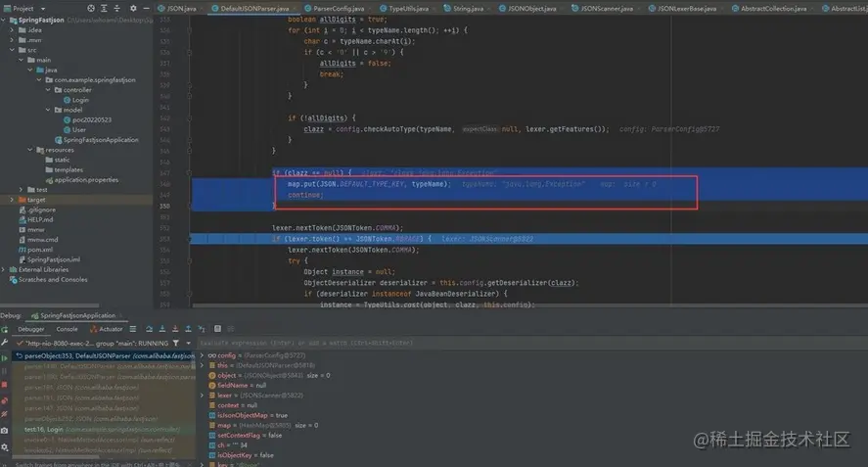Image resolution: width=868 pixels, height=467 pixels.
Task: Click the Step Into debug icon
Action: (x=162, y=329)
